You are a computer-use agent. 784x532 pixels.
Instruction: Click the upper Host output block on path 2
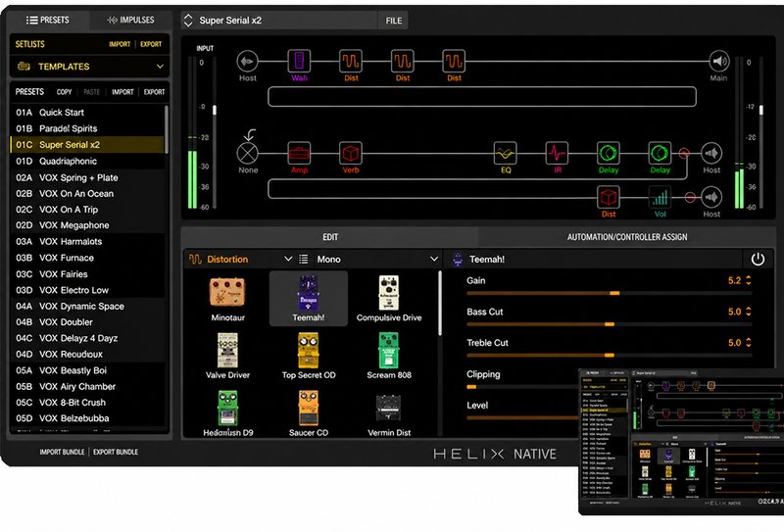[x=711, y=153]
